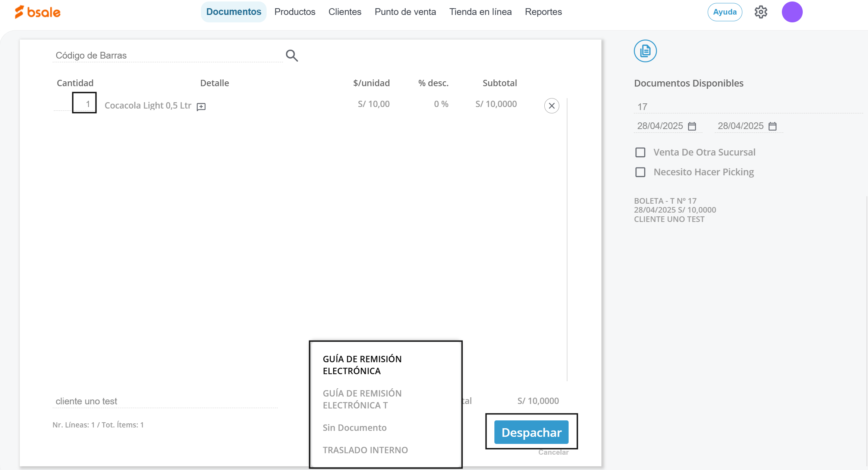Choose Sin Documento from the list
This screenshot has height=470, width=868.
pos(354,428)
